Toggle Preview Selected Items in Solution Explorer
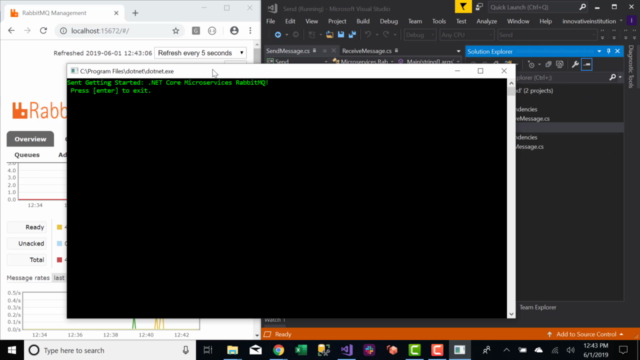Screen dimensions: 640x360 pyautogui.click(x=587, y=64)
